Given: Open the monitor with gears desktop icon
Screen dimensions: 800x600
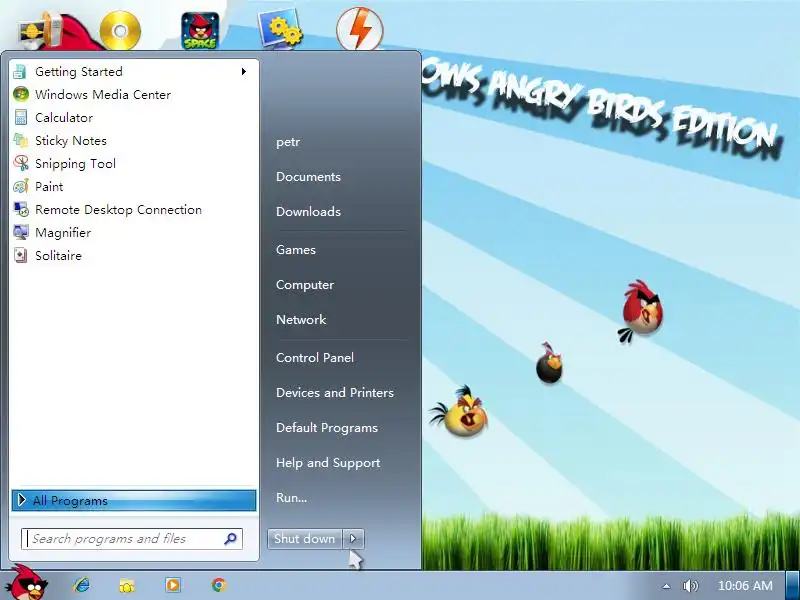Looking at the screenshot, I should pyautogui.click(x=280, y=30).
